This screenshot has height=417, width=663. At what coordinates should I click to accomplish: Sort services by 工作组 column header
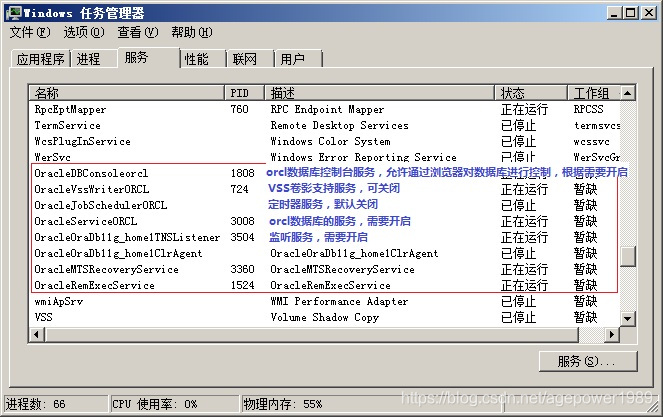coord(594,93)
